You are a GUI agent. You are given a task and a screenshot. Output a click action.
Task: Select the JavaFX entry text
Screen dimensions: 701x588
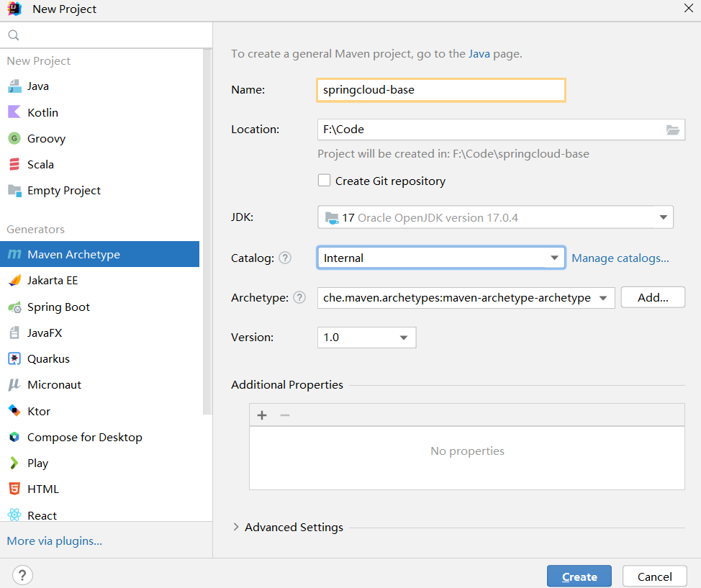pyautogui.click(x=45, y=333)
